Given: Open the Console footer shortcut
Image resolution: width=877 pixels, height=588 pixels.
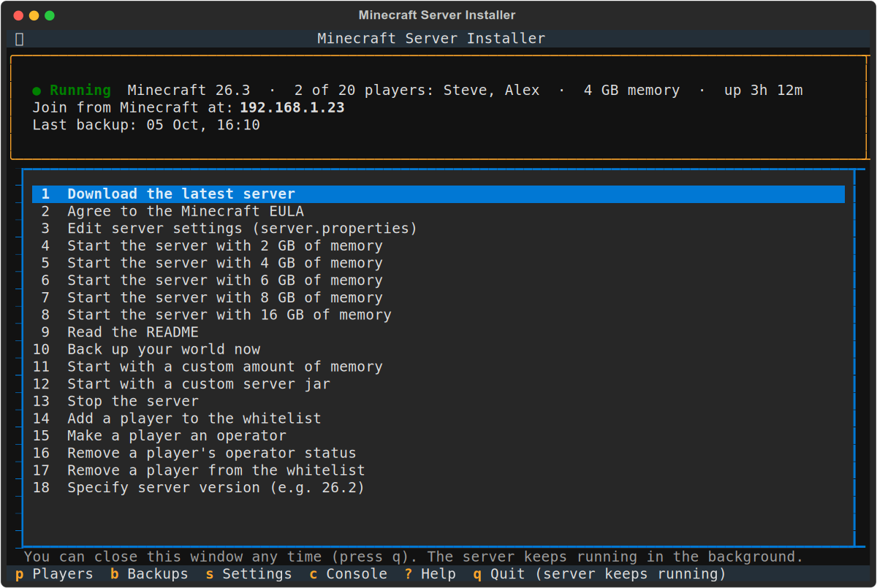Looking at the screenshot, I should 348,574.
